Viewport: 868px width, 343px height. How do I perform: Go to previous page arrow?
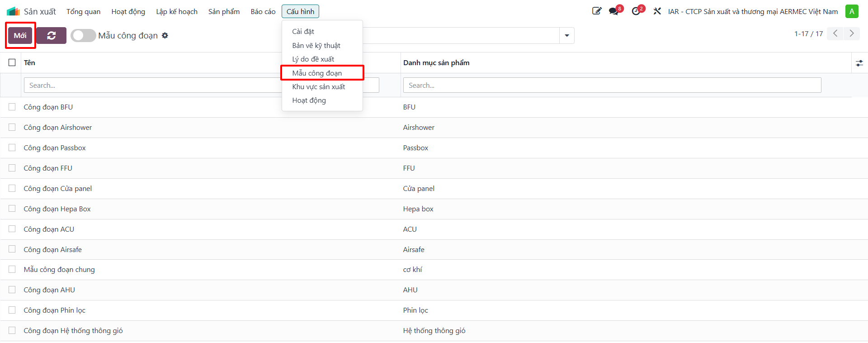tap(835, 33)
